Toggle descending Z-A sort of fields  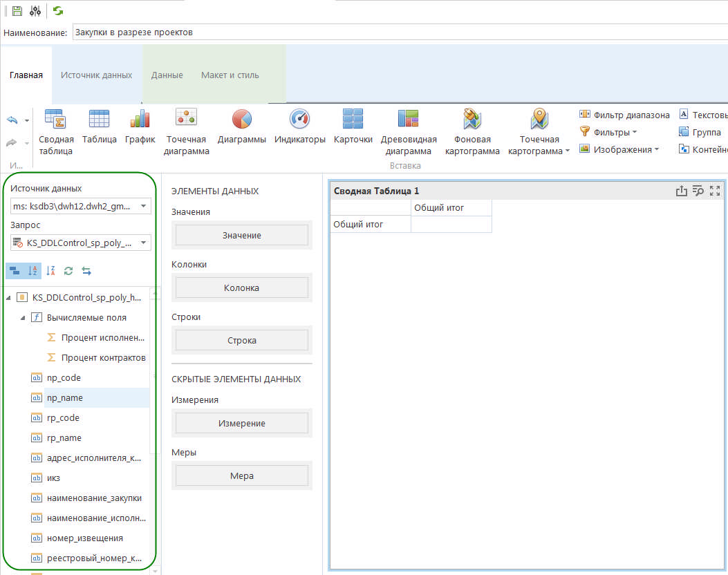pos(50,271)
